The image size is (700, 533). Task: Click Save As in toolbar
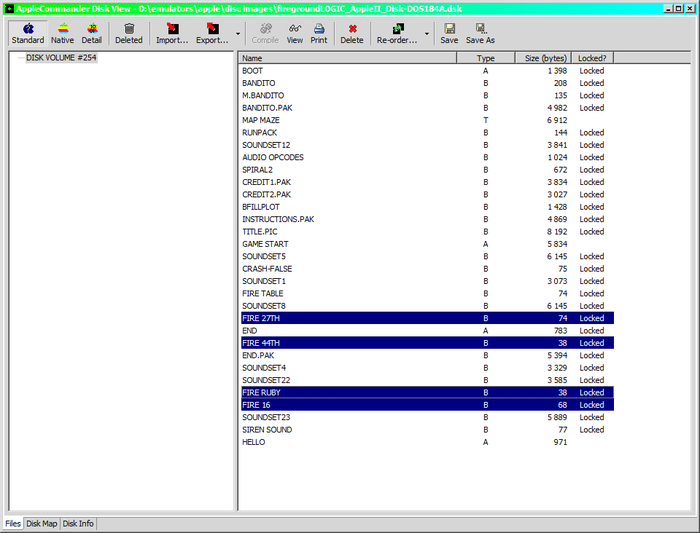click(480, 33)
